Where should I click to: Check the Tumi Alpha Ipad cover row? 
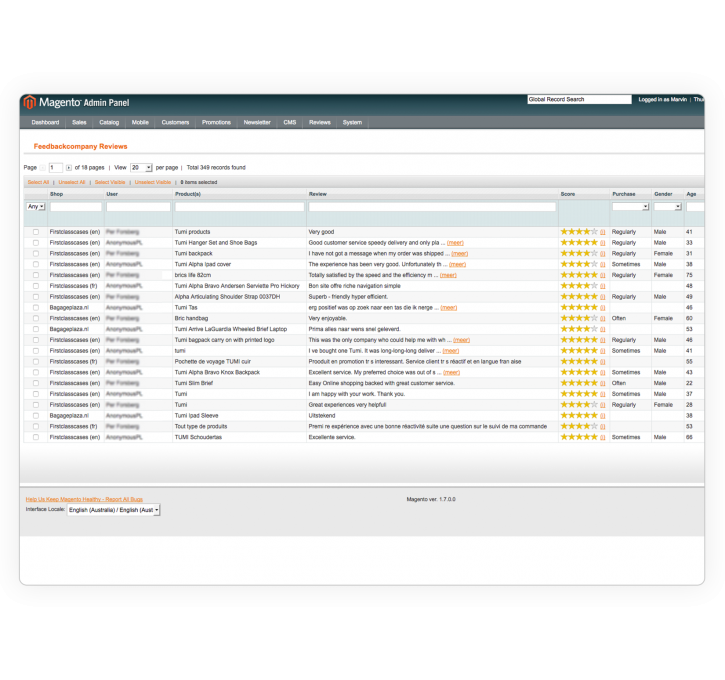click(36, 264)
